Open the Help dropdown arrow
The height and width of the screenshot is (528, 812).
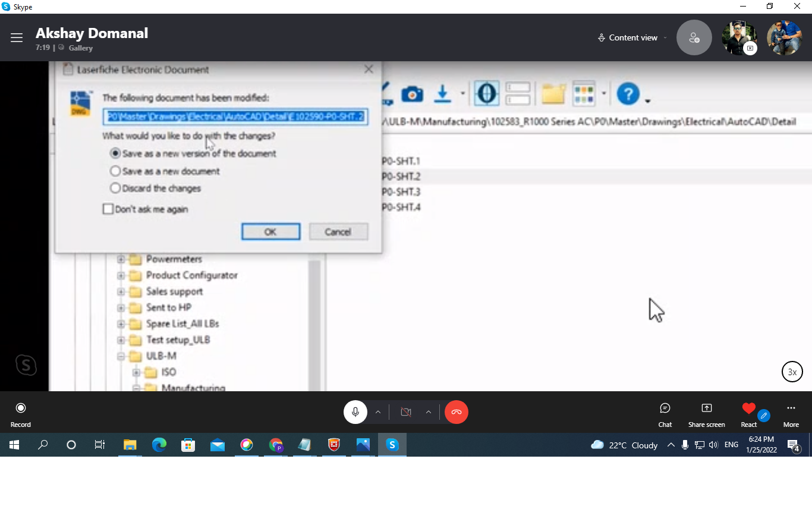click(648, 100)
